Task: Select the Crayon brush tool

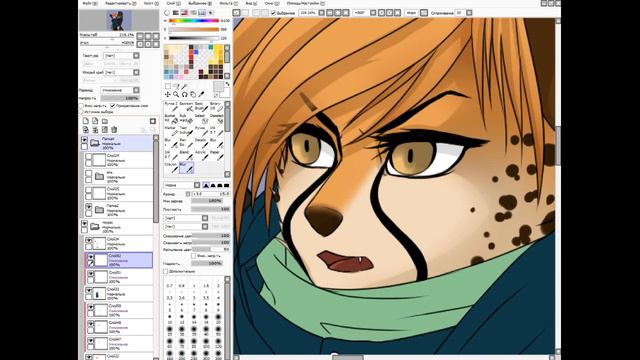Action: click(x=171, y=167)
